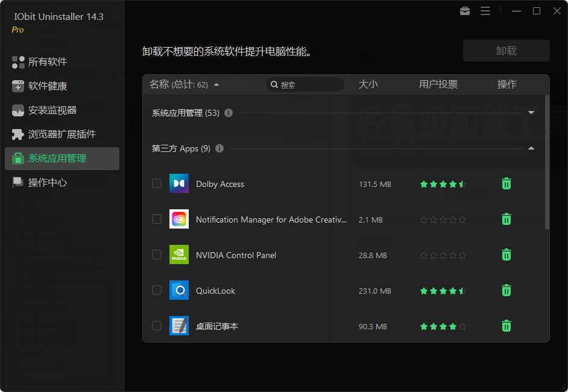The image size is (568, 392).
Task: Click the 90.3 MB size value
Action: coord(373,326)
